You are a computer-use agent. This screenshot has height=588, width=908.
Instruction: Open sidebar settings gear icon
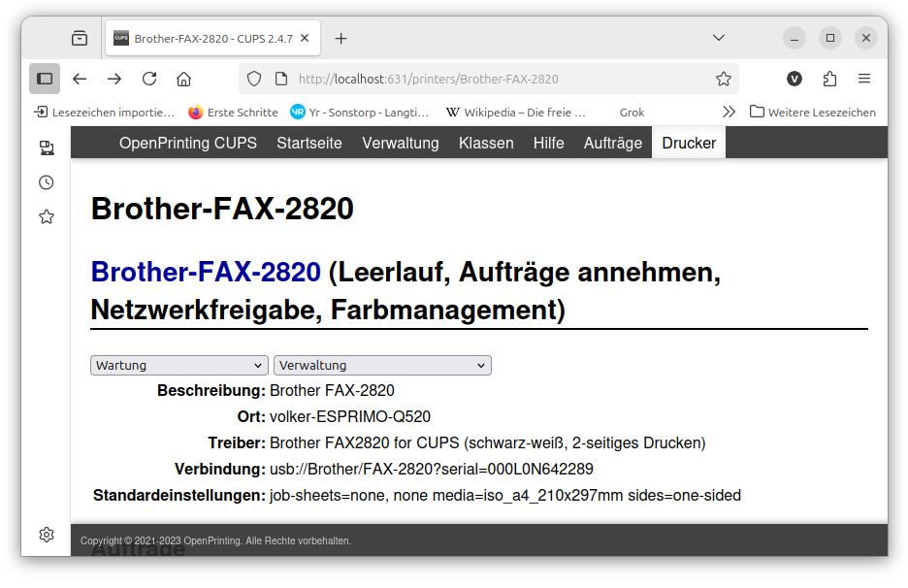click(x=47, y=534)
